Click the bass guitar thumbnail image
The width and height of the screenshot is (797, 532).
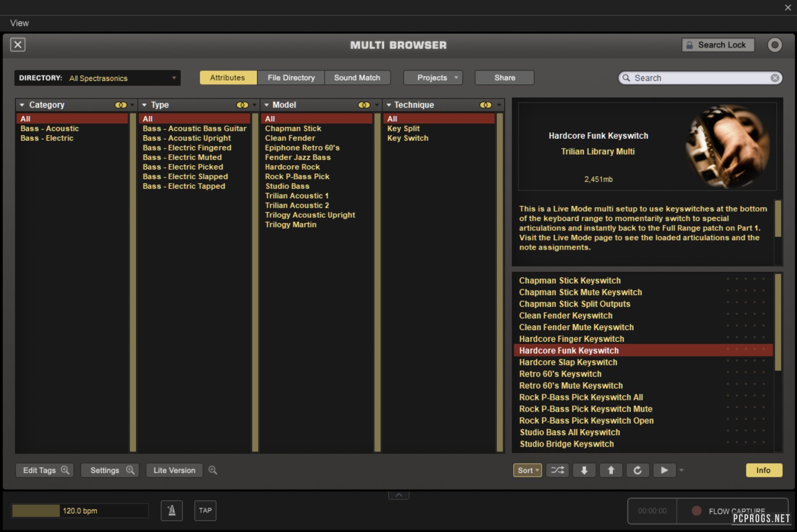[x=728, y=146]
